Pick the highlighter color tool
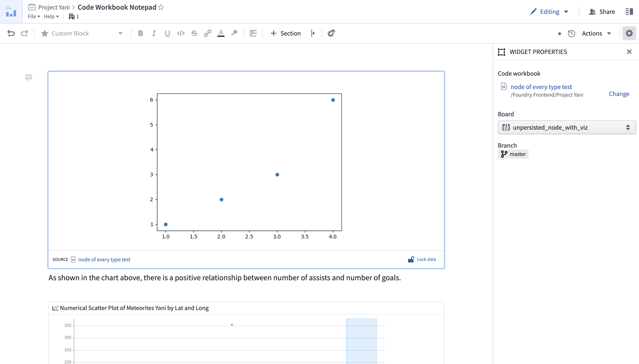The image size is (639, 364). (x=234, y=33)
